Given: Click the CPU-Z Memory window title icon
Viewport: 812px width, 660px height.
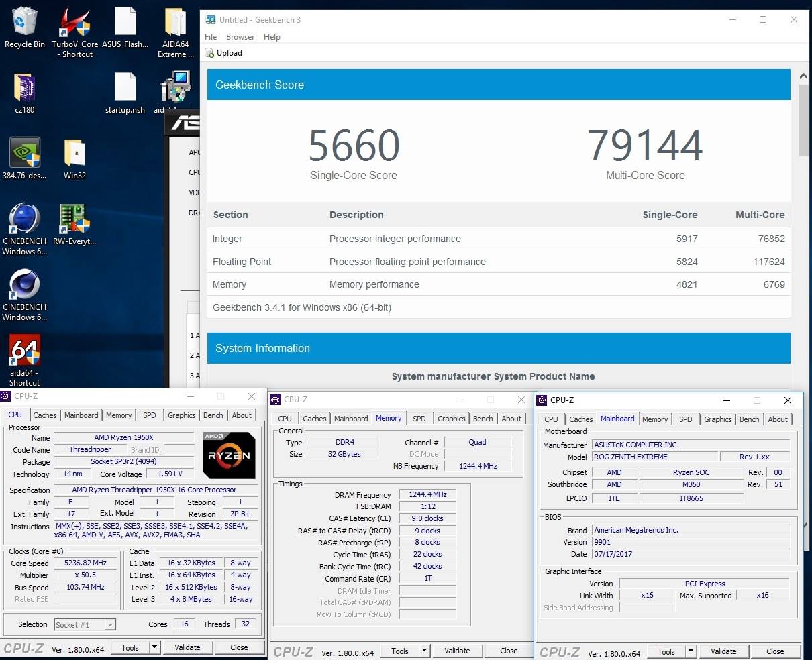Looking at the screenshot, I should [276, 400].
